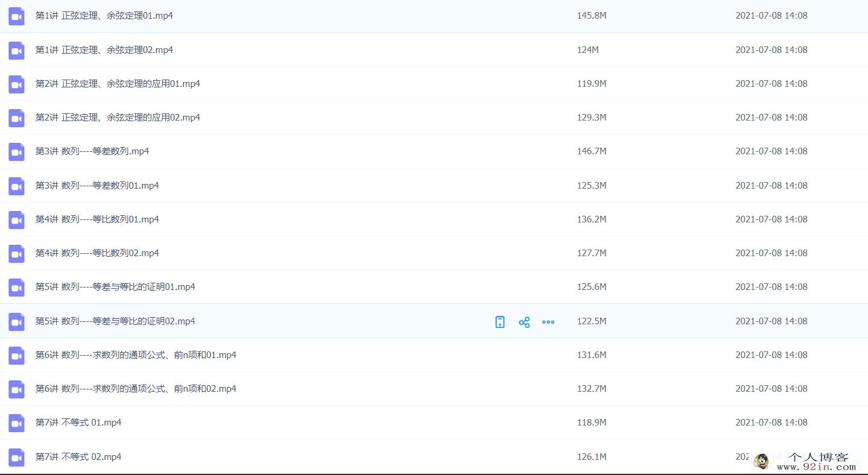
Task: Click the 122.5M size value
Action: [592, 321]
